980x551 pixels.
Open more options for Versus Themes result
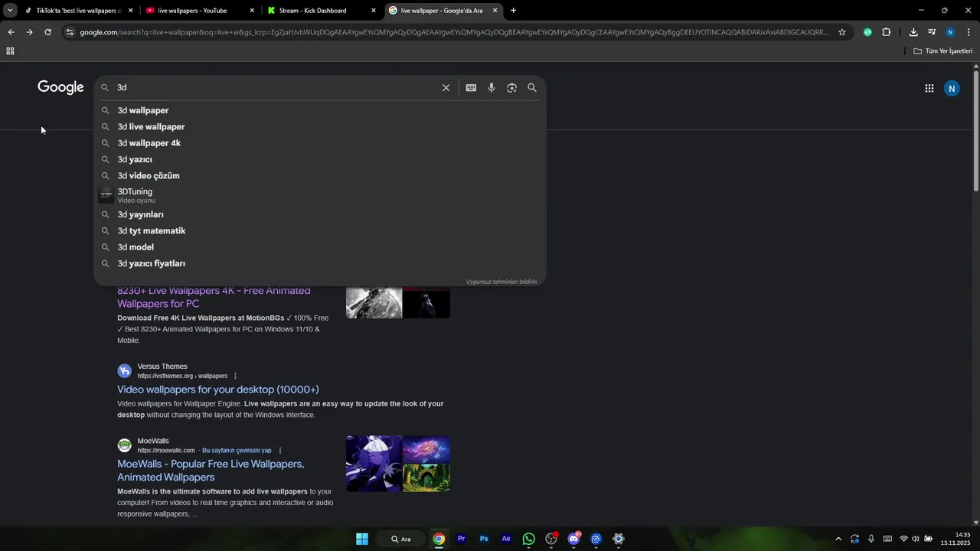[x=235, y=376]
